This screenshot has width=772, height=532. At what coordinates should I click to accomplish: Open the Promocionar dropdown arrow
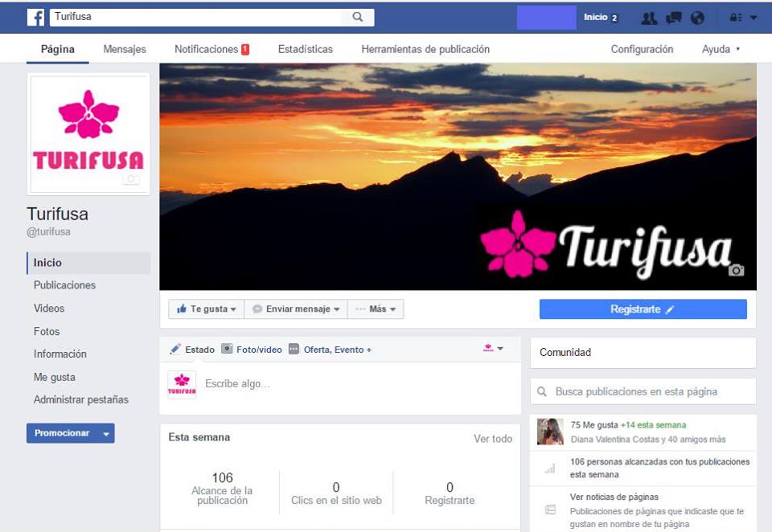point(106,434)
